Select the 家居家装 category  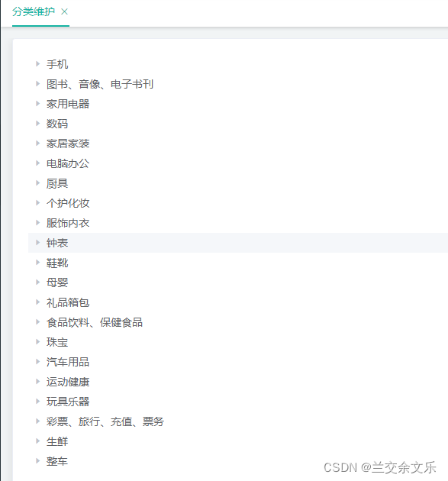coord(68,144)
